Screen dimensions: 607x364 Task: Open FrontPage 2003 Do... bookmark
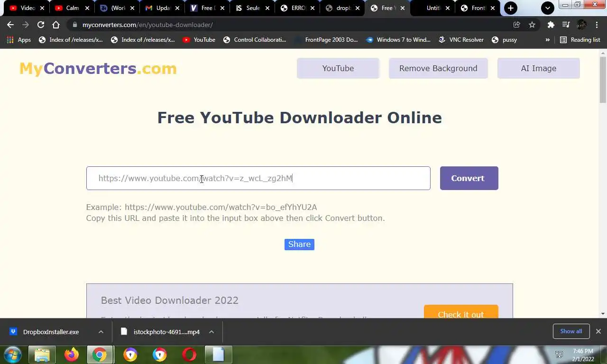(x=326, y=40)
